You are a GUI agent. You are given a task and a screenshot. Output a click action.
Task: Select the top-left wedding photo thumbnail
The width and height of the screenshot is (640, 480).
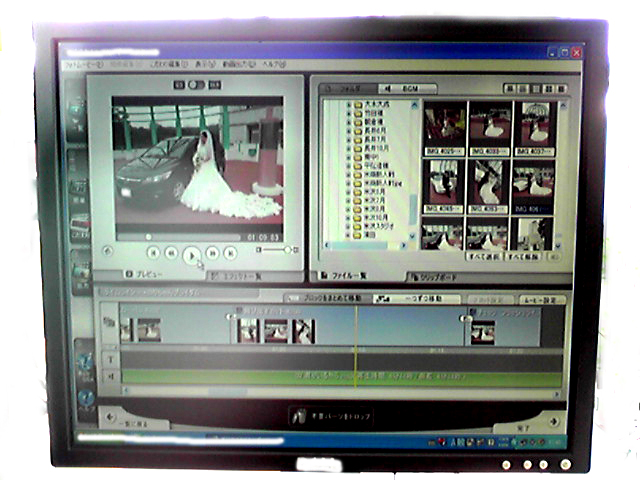coord(444,122)
